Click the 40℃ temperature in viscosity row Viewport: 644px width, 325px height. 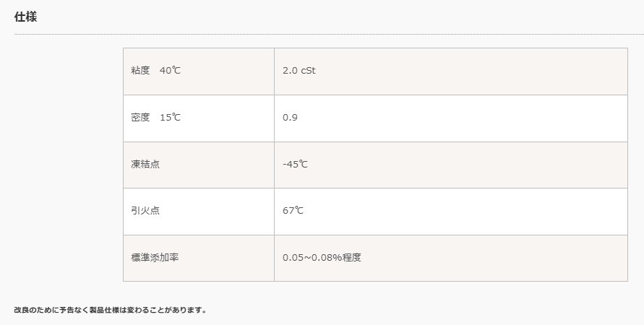click(170, 70)
